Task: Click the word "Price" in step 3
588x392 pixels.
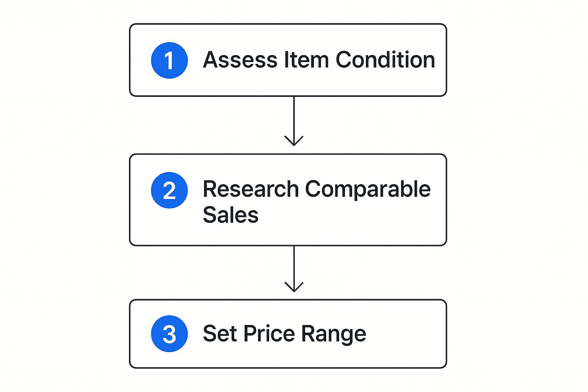Action: (269, 333)
